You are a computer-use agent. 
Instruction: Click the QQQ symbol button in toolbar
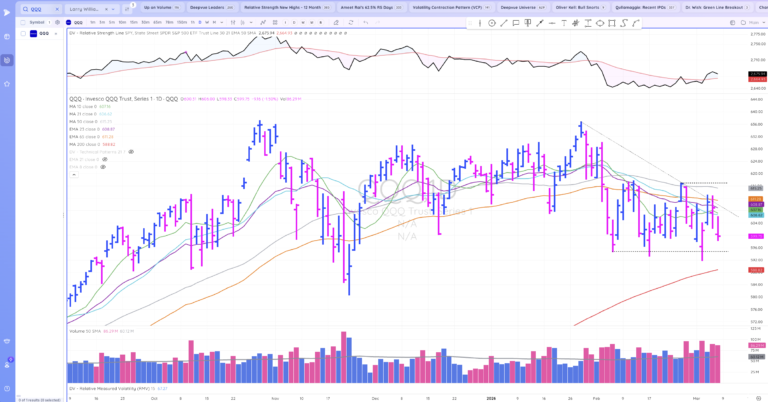coord(74,23)
